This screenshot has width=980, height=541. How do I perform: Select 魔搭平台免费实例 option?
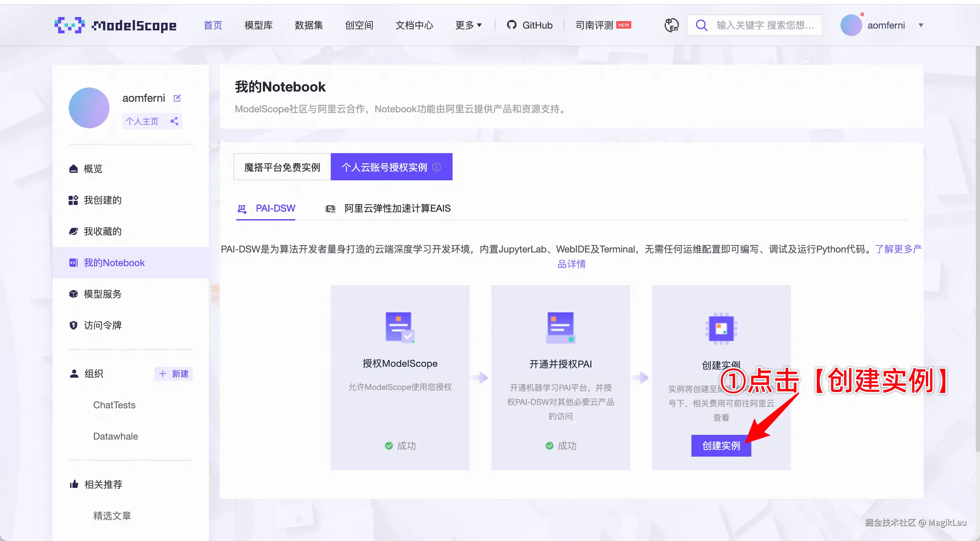pyautogui.click(x=282, y=167)
